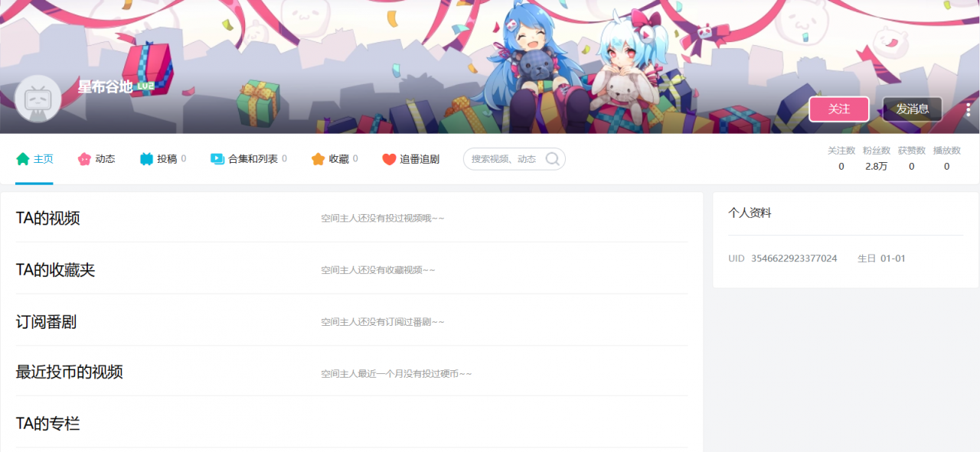Click the green home icon for 主页
This screenshot has width=980, height=452.
[22, 159]
